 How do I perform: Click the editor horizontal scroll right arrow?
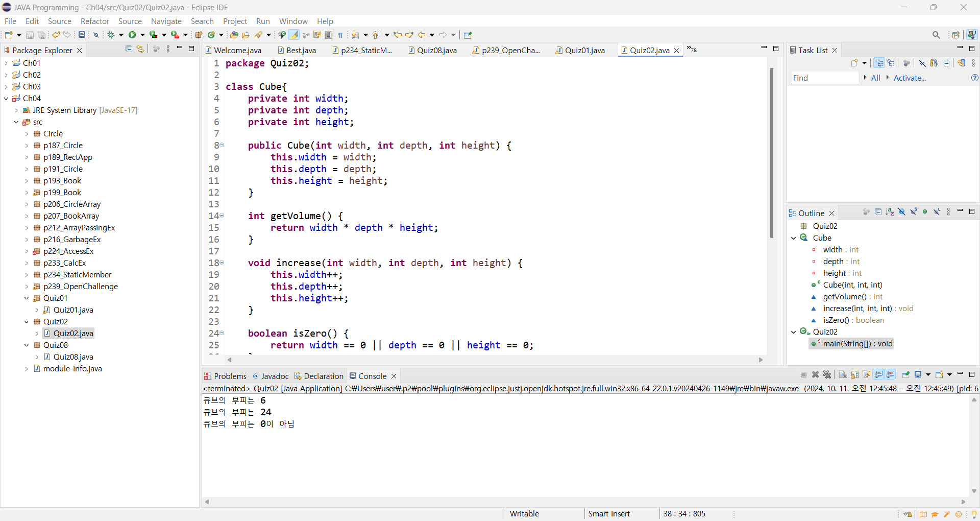click(761, 360)
